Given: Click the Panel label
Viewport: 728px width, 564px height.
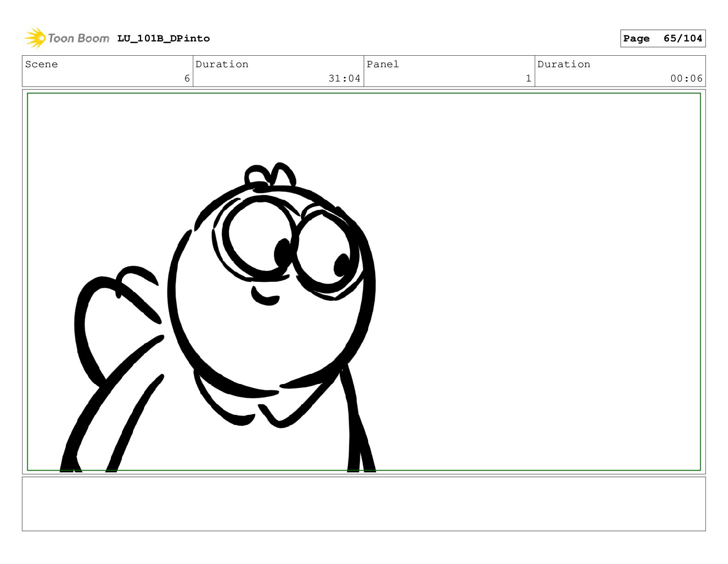Looking at the screenshot, I should [382, 64].
